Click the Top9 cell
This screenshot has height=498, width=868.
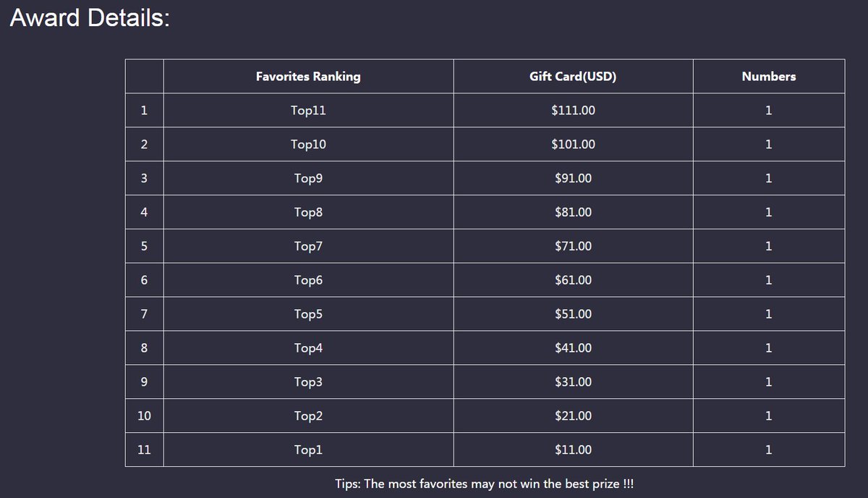pos(308,178)
